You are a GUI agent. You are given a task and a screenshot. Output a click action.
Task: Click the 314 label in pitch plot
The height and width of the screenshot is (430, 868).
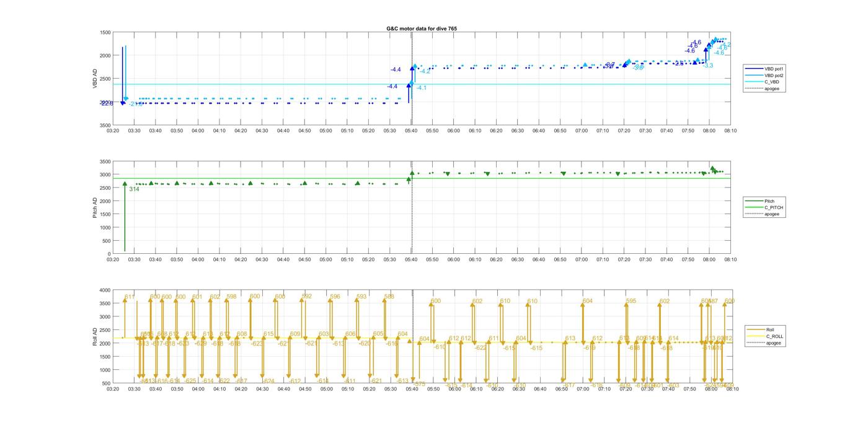pyautogui.click(x=134, y=189)
